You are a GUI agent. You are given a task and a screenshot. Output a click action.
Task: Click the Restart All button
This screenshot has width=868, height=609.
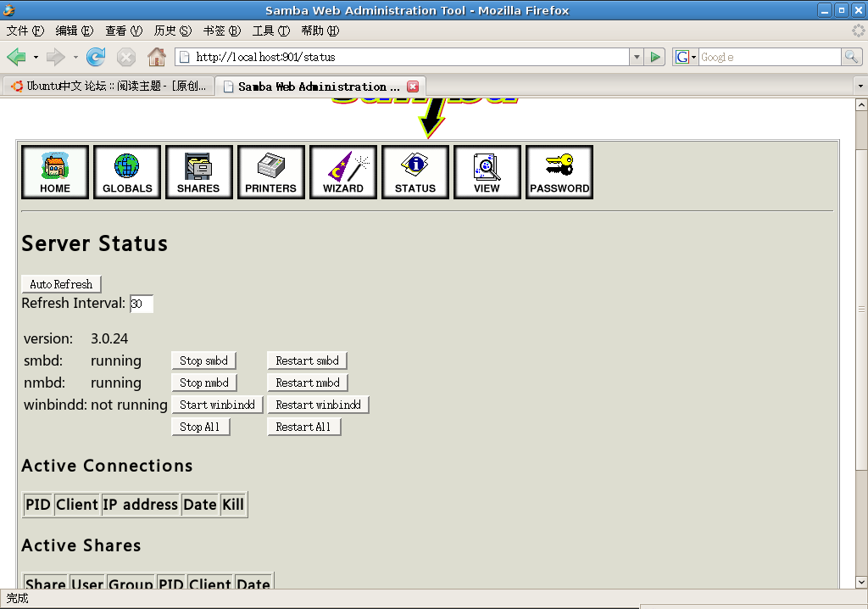[x=304, y=427]
